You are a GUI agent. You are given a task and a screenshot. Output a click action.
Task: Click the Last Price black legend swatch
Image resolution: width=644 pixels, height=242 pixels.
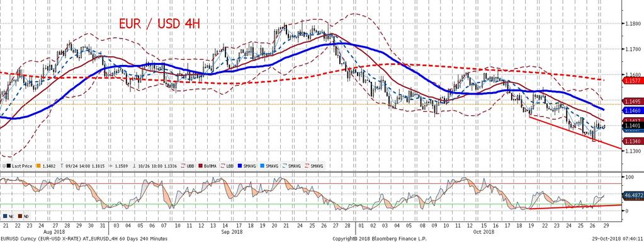click(x=9, y=166)
